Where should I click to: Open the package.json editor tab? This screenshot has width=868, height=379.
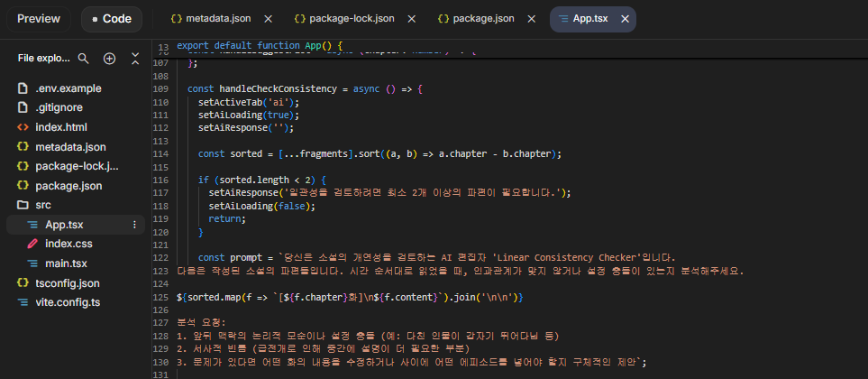point(483,19)
